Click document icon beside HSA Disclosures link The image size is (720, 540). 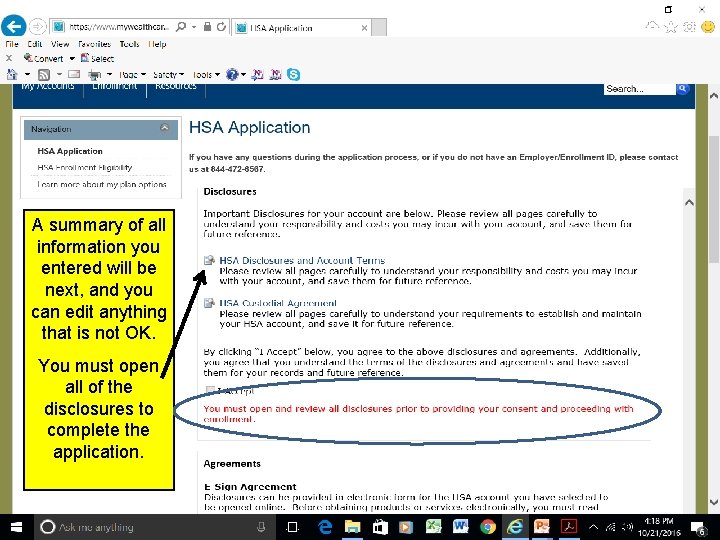(209, 260)
